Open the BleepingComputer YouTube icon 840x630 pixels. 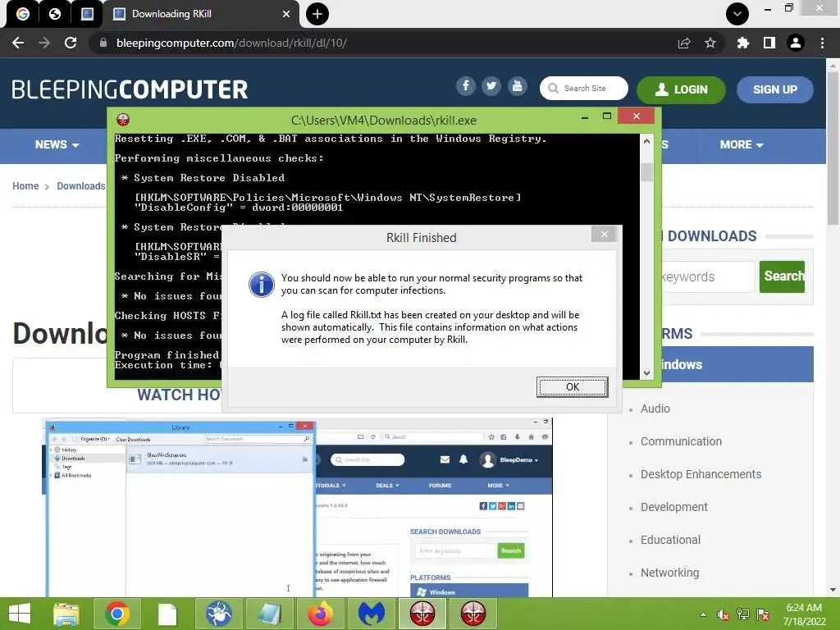coord(517,86)
